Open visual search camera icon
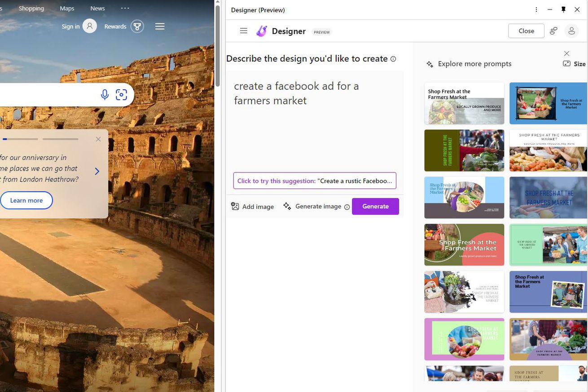Image resolution: width=588 pixels, height=392 pixels. coord(121,95)
